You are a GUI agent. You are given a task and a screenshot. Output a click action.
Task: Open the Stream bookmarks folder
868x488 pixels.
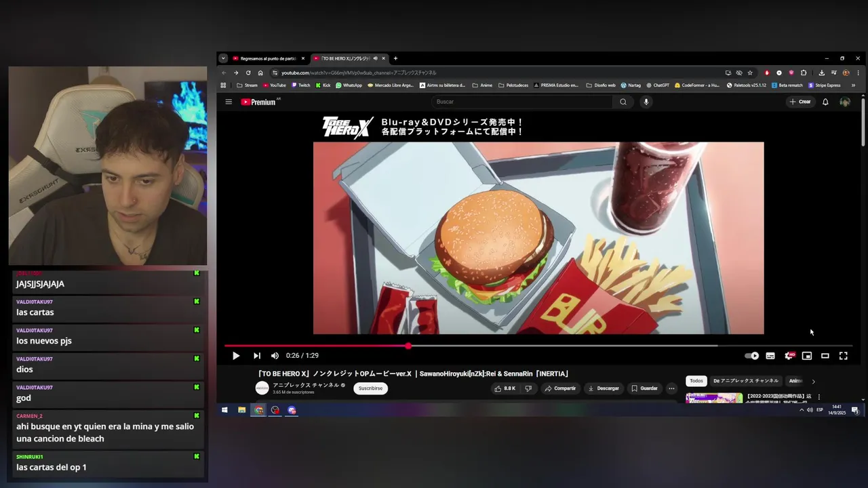[x=247, y=85]
